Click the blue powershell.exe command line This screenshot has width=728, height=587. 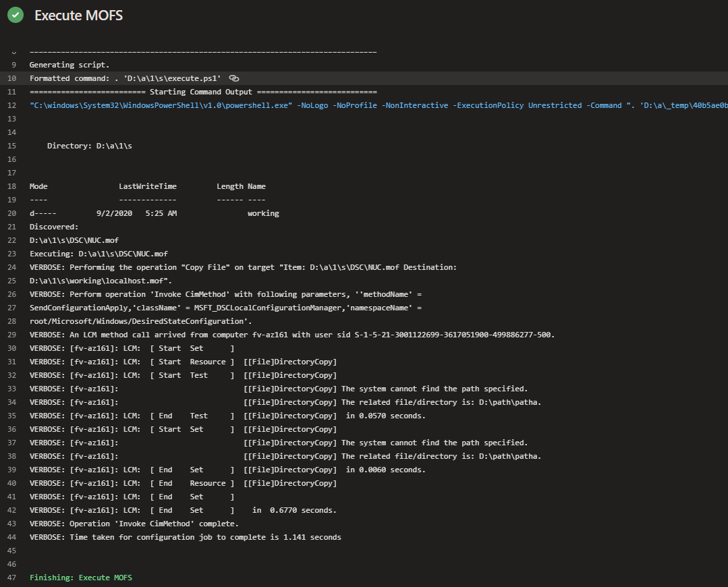click(x=379, y=105)
